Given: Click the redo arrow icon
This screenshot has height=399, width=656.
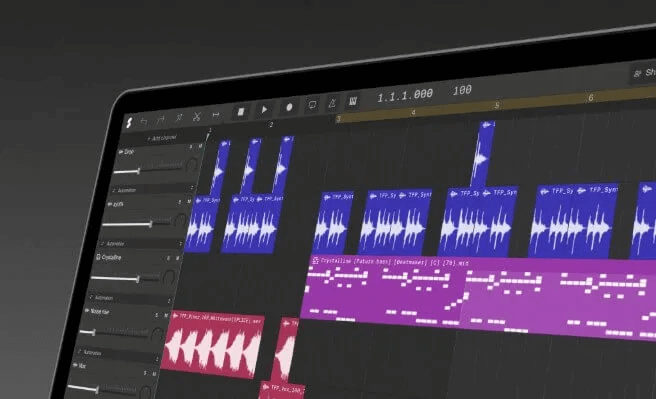Looking at the screenshot, I should tap(161, 120).
